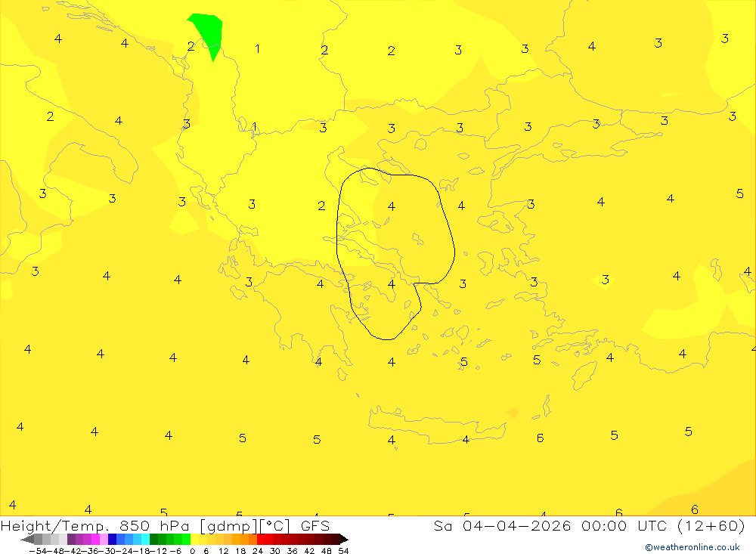Click the dark brown right arrow end of legend
Screen dimensions: 756x554
point(344,540)
